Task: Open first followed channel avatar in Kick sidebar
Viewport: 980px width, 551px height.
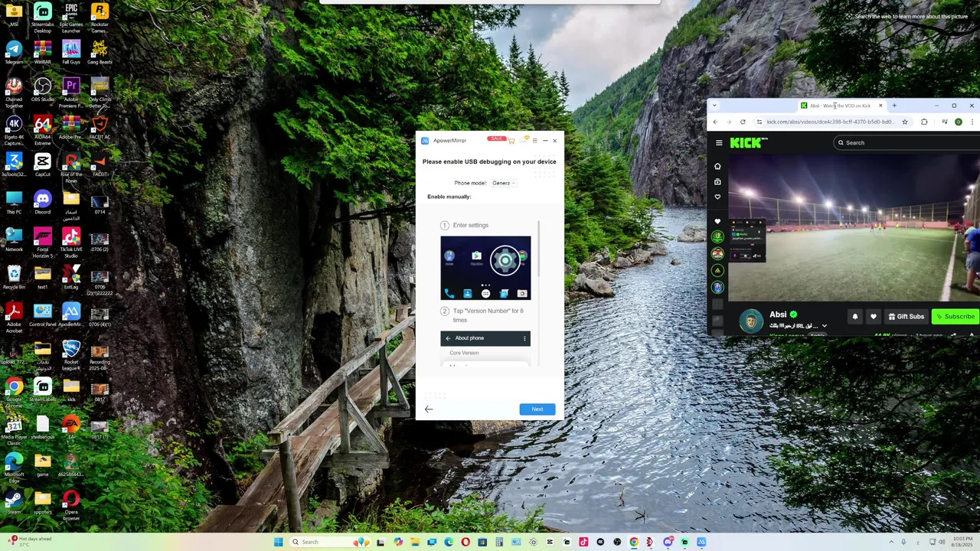Action: [x=717, y=237]
